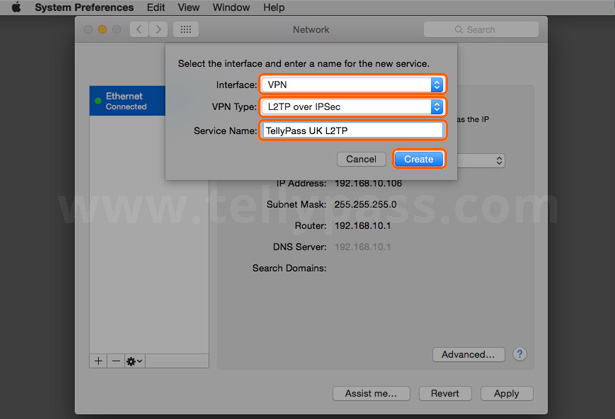The image size is (615, 419).
Task: Revert network changes
Action: point(445,393)
